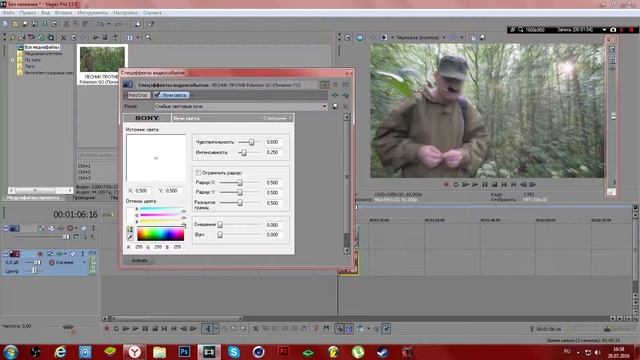Viewport: 640px width, 360px height.
Task: Open Internet Explorer from the taskbar
Action: (60, 351)
